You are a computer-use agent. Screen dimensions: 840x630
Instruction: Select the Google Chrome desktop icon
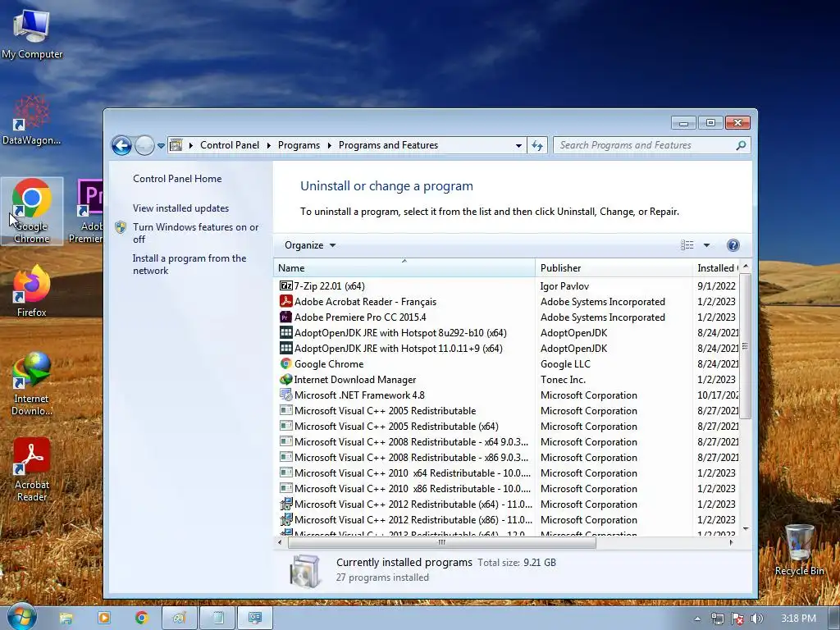32,211
